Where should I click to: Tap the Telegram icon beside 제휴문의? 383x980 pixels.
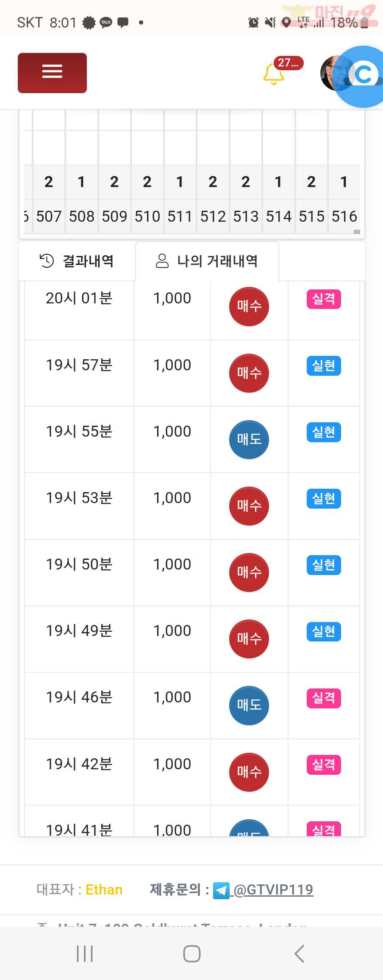click(x=221, y=890)
